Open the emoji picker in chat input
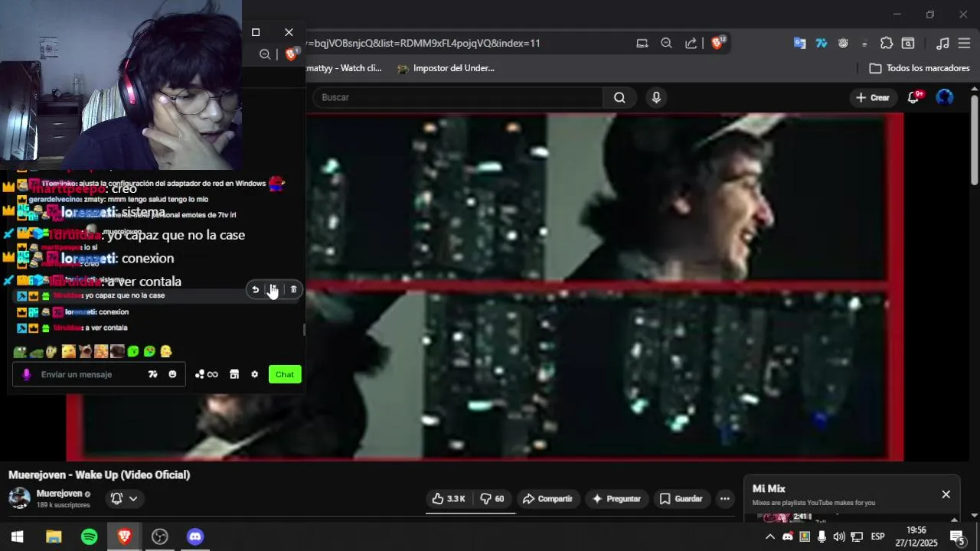Image resolution: width=980 pixels, height=551 pixels. [x=172, y=374]
